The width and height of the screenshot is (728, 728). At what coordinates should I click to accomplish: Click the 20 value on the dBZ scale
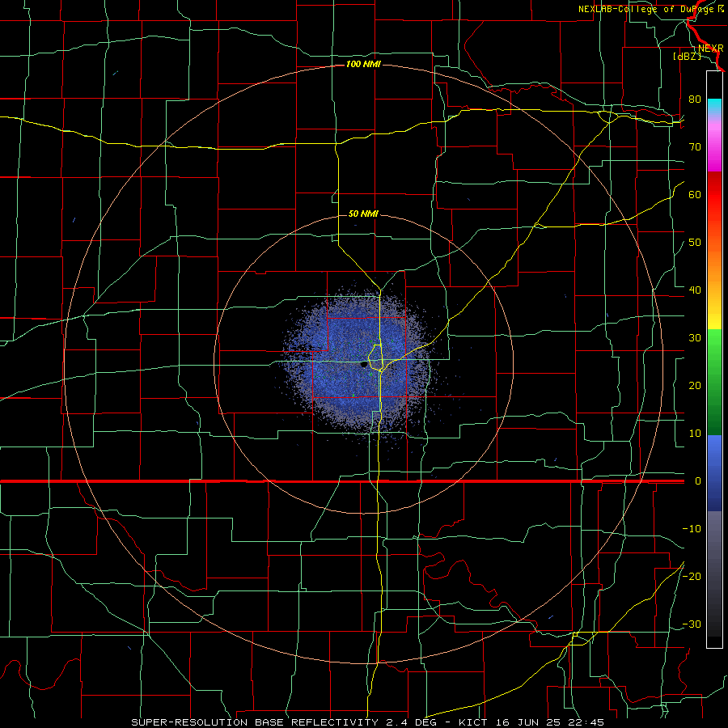tap(695, 386)
